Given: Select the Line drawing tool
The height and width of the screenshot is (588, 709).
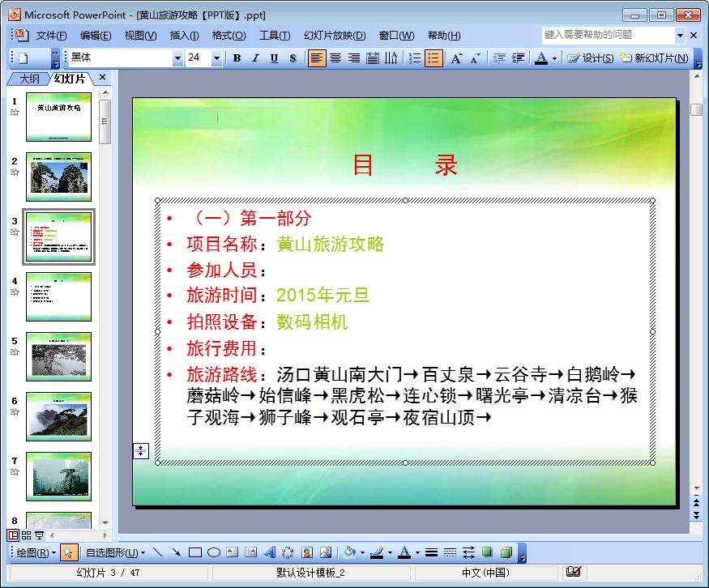Looking at the screenshot, I should coord(158,552).
